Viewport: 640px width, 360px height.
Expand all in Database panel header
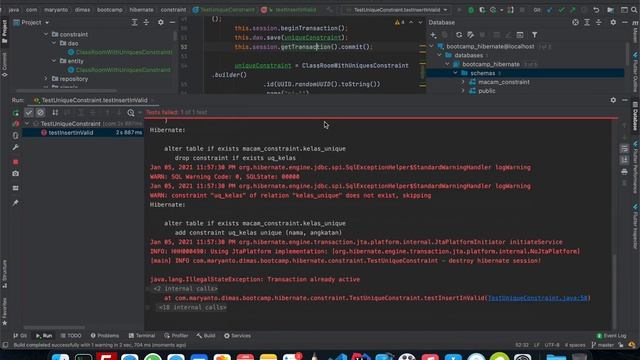587,22
